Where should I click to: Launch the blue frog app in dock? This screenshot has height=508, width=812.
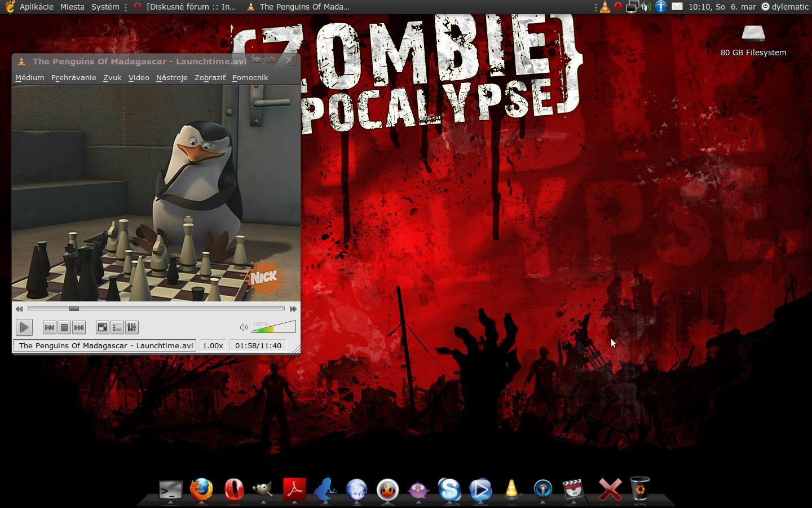click(x=325, y=489)
